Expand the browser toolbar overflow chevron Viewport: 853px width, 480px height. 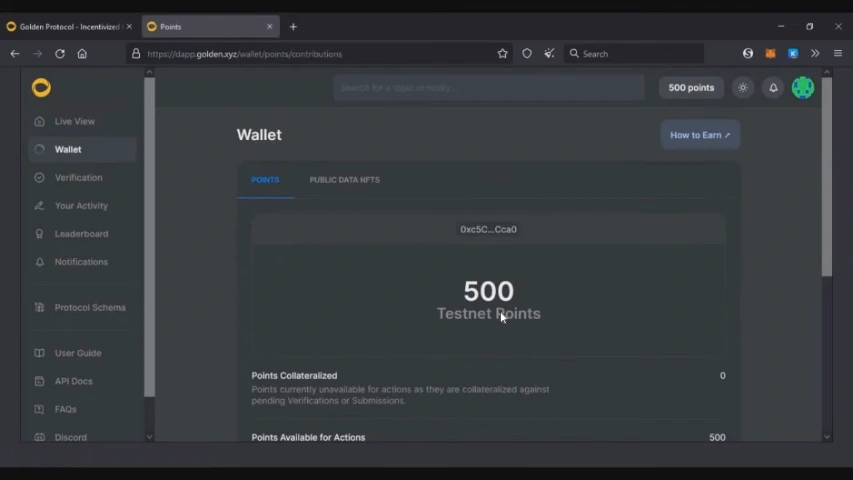[x=815, y=54]
